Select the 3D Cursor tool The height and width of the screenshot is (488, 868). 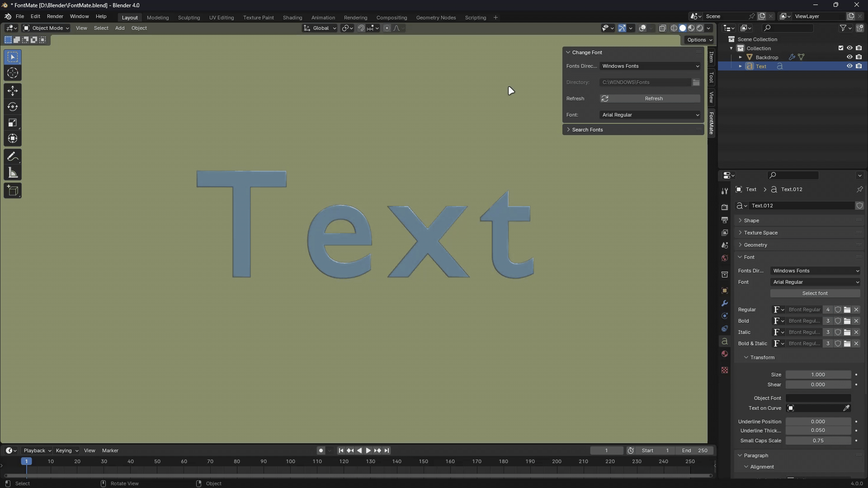13,73
